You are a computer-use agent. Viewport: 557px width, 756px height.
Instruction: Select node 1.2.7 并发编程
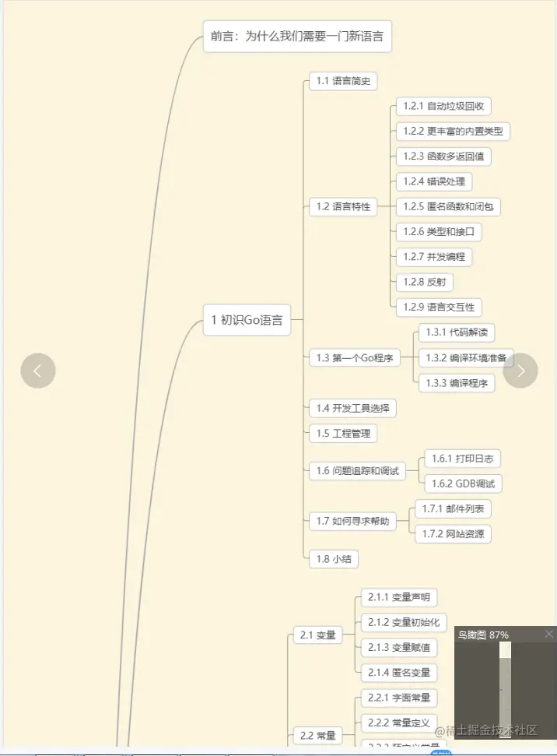(x=434, y=257)
